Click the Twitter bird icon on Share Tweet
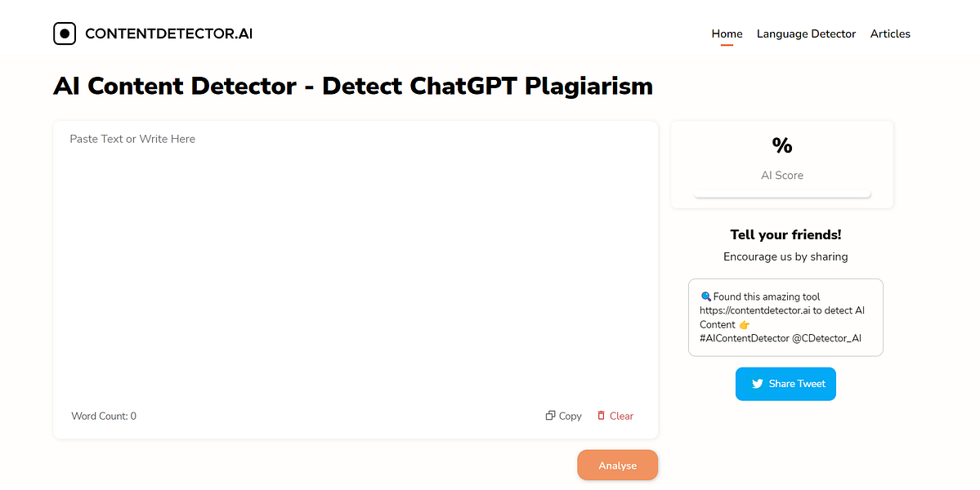 pos(758,384)
